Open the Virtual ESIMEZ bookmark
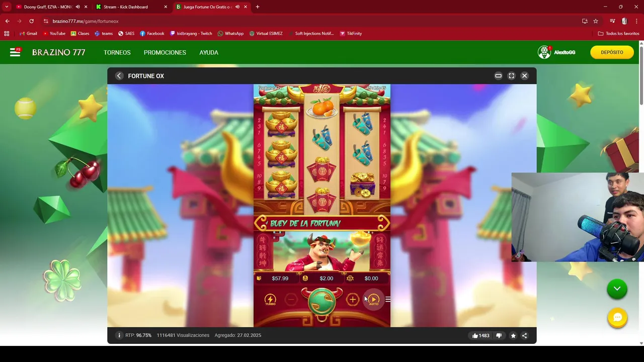The height and width of the screenshot is (362, 644). tap(266, 34)
